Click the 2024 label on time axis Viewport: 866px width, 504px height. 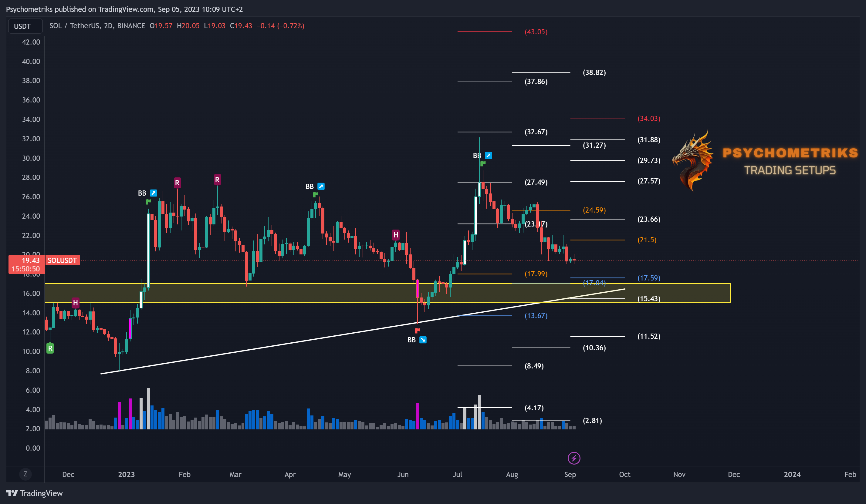(x=792, y=475)
